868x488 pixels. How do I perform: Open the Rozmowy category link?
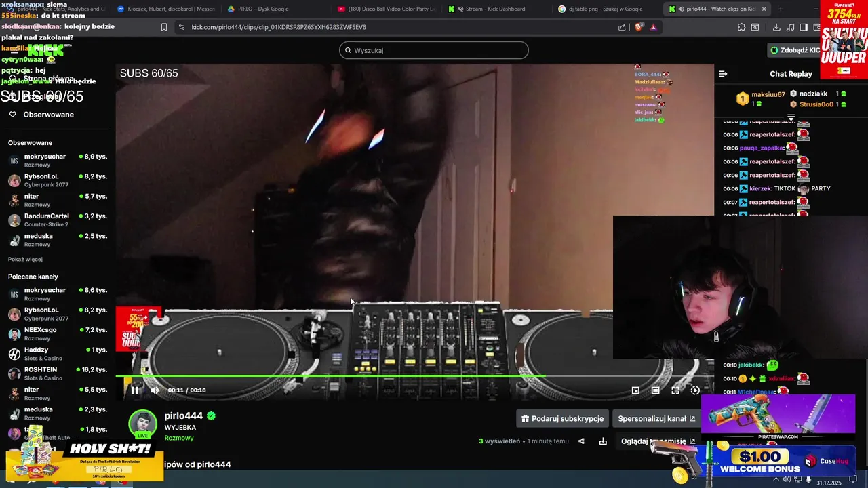(x=179, y=438)
